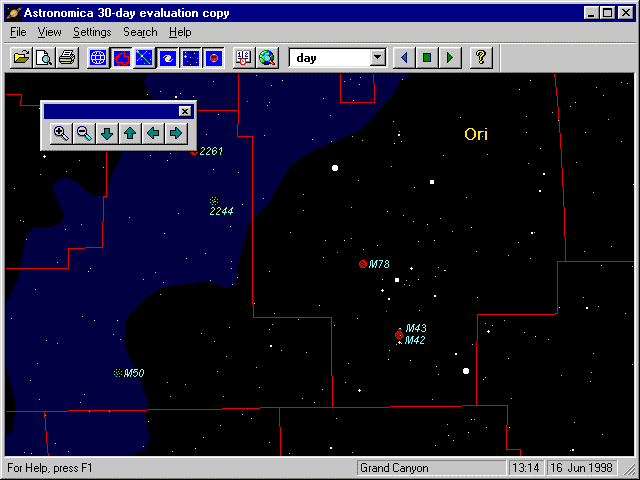Pan the sky view right with the arrow
The image size is (640, 480).
click(x=176, y=134)
